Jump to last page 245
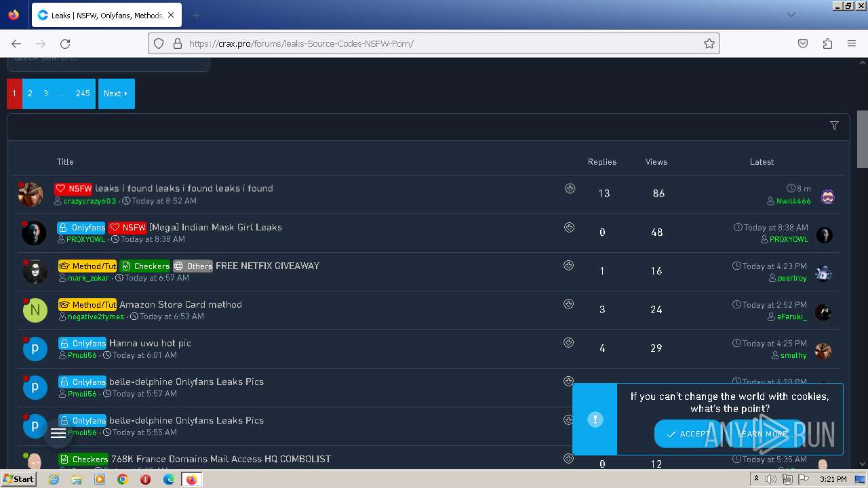This screenshot has height=488, width=868. tap(83, 94)
